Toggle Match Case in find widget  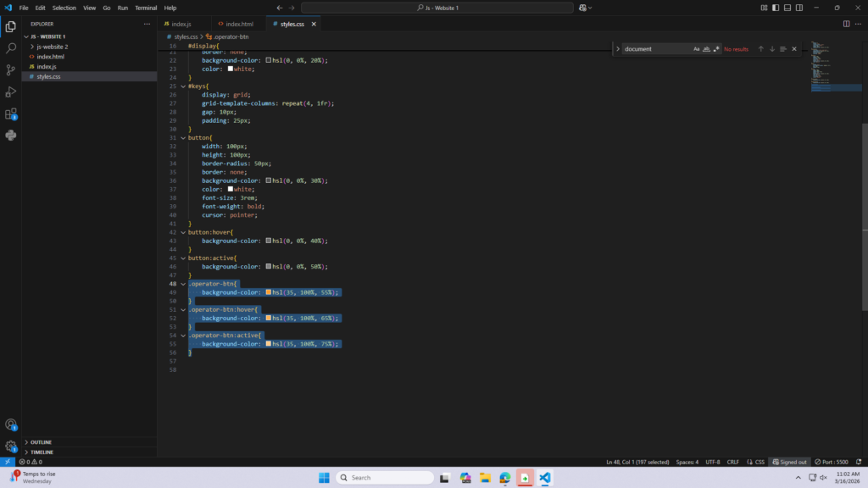(697, 49)
